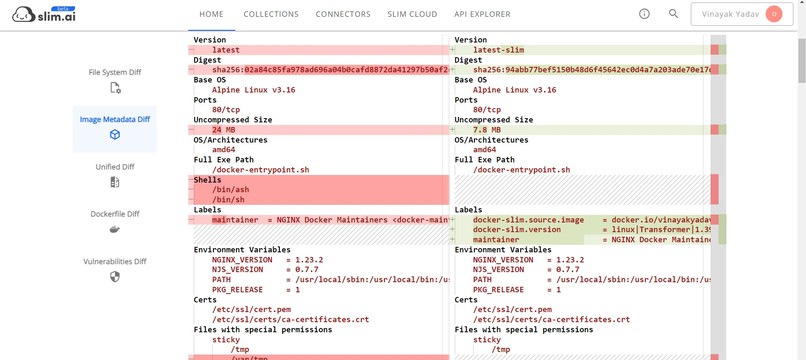The height and width of the screenshot is (360, 806).
Task: Click the diff overview ruler marker for Shells
Action: tap(715, 189)
